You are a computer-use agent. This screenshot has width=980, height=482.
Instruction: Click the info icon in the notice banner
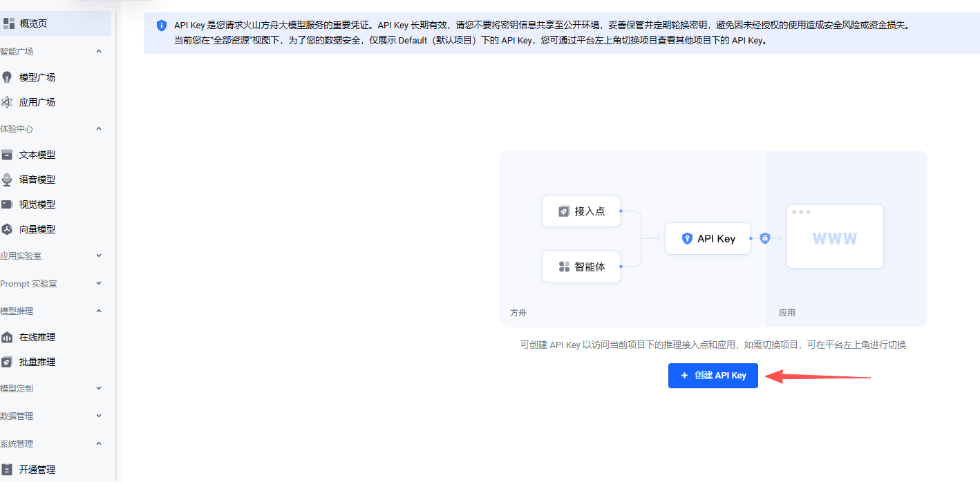162,26
